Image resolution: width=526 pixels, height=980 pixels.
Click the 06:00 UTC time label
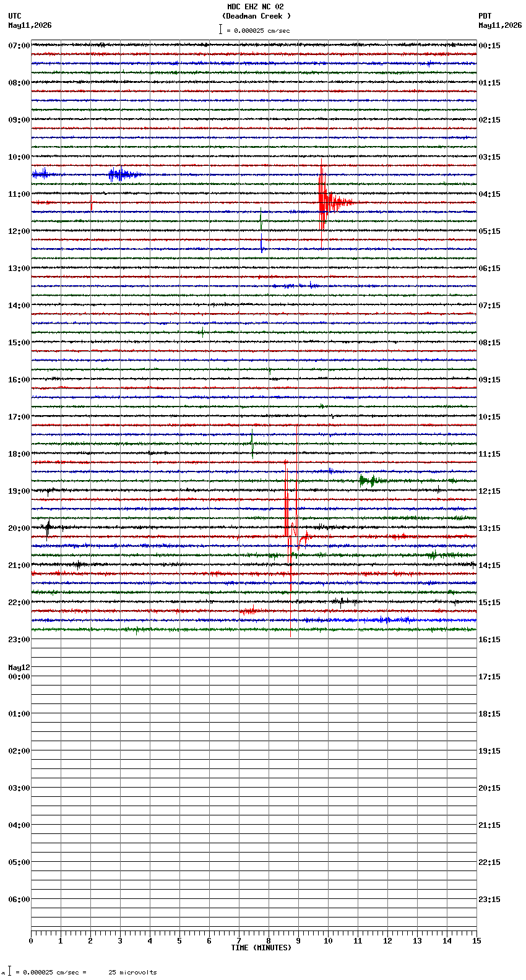click(x=19, y=900)
